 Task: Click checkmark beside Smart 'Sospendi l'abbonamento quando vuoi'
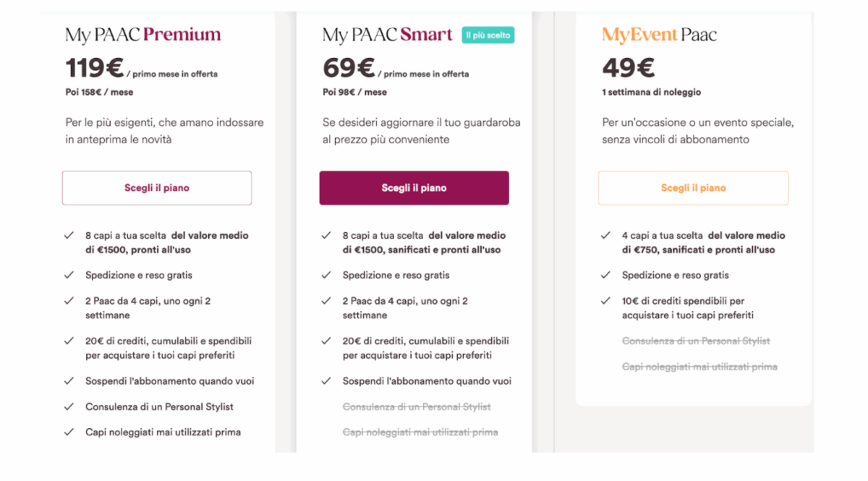[327, 381]
